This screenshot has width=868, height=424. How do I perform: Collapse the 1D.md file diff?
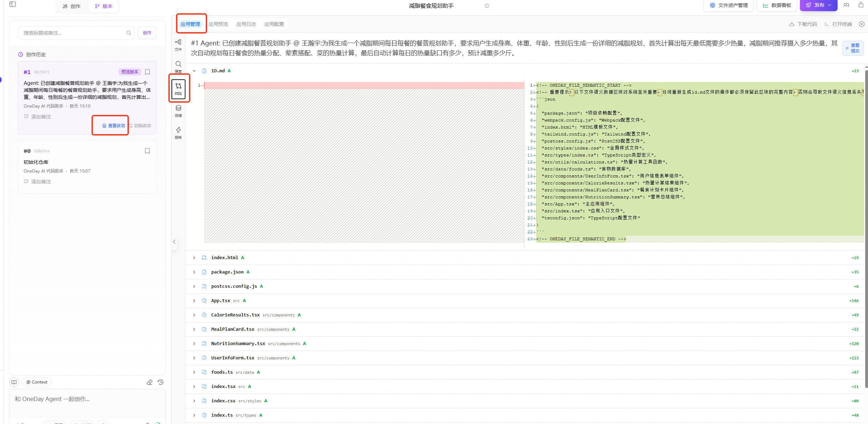(194, 71)
